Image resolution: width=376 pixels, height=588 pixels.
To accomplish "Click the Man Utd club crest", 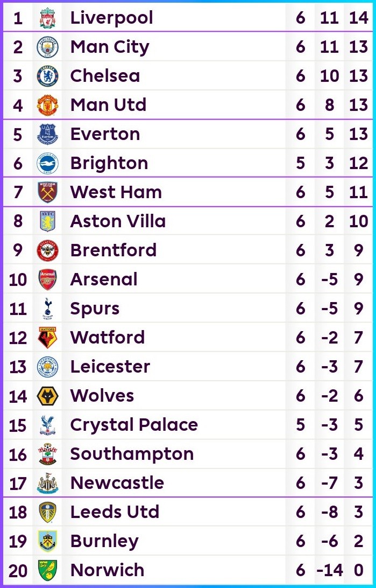I will coord(47,106).
